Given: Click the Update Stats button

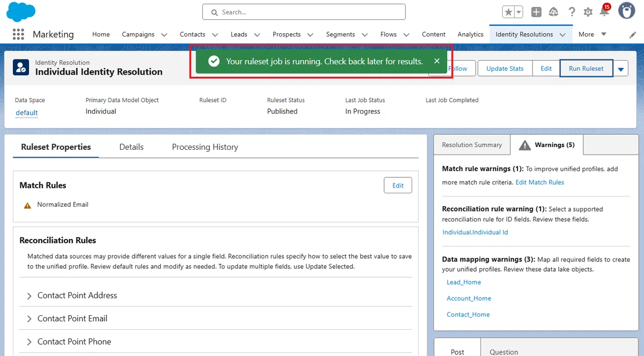Looking at the screenshot, I should (505, 68).
